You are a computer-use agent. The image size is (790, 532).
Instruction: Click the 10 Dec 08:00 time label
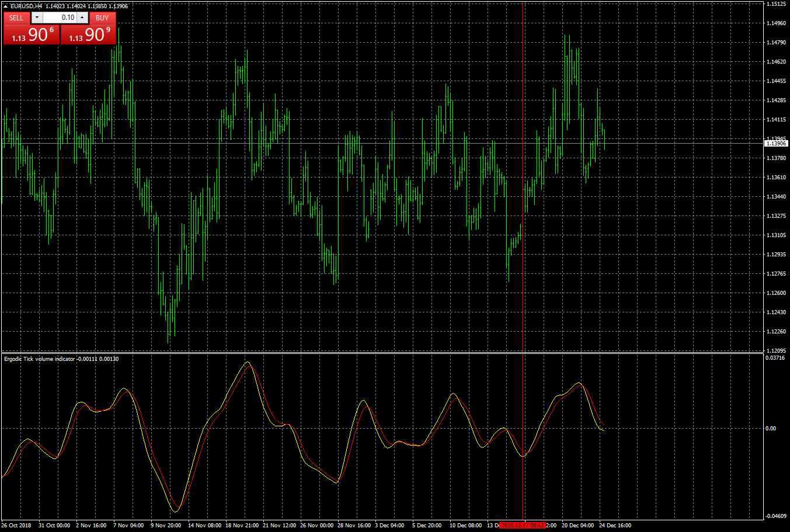click(465, 526)
